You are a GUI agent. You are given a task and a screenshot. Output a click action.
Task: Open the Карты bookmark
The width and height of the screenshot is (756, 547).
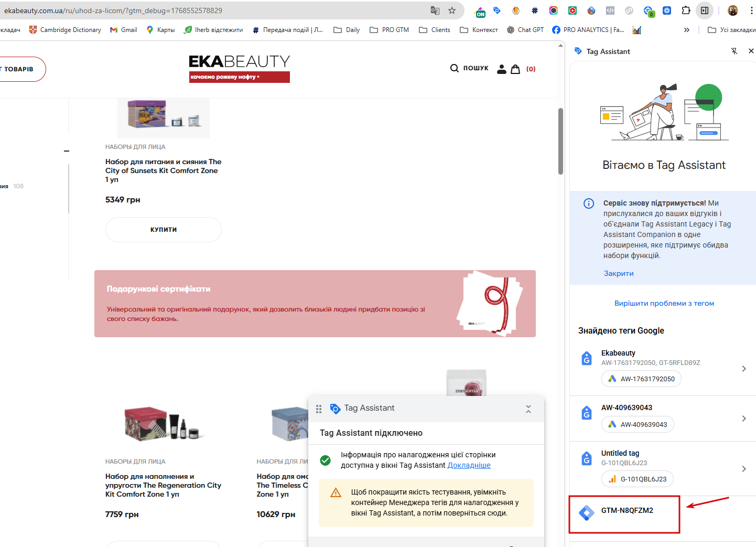(160, 30)
